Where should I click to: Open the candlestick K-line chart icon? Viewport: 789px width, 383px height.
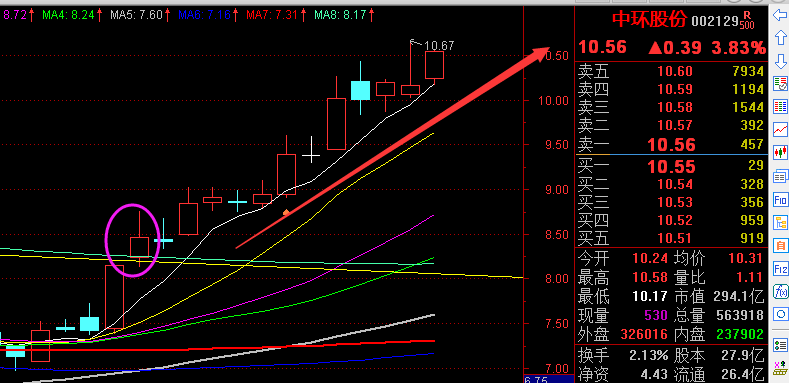click(x=780, y=152)
